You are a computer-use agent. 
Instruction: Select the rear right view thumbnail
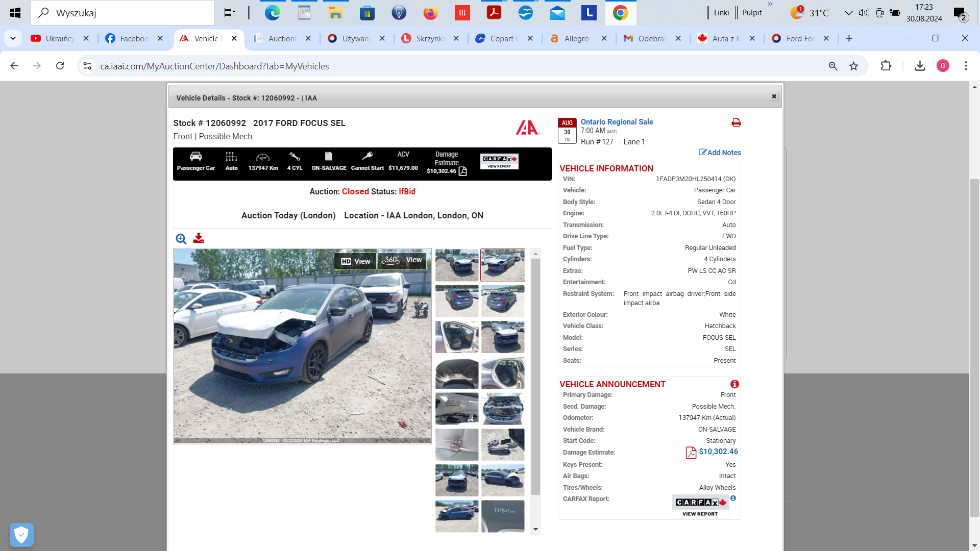pos(503,301)
